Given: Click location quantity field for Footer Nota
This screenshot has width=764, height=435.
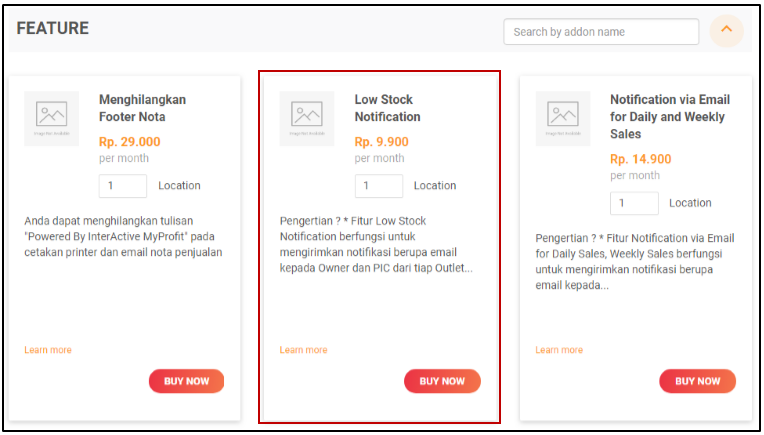Looking at the screenshot, I should coord(123,186).
